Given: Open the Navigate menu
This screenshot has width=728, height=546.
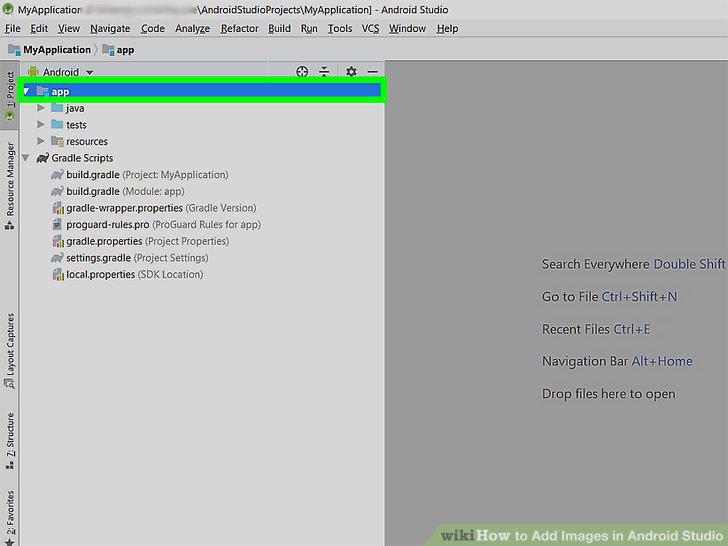Looking at the screenshot, I should coord(110,29).
